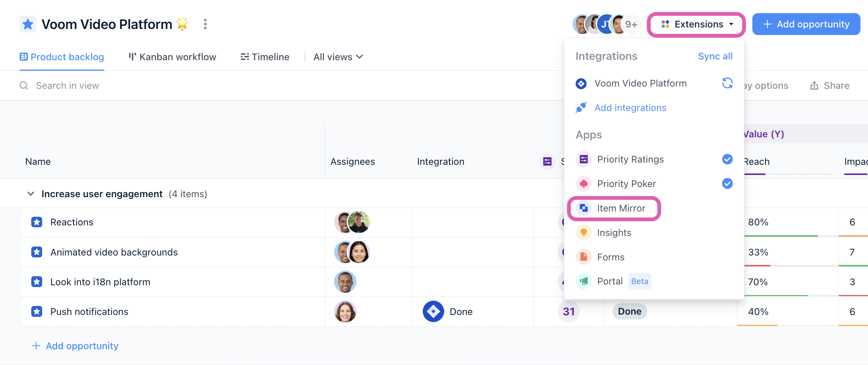Click the star icon beside Reactions
Screen dimensions: 868x365
[x=37, y=222]
